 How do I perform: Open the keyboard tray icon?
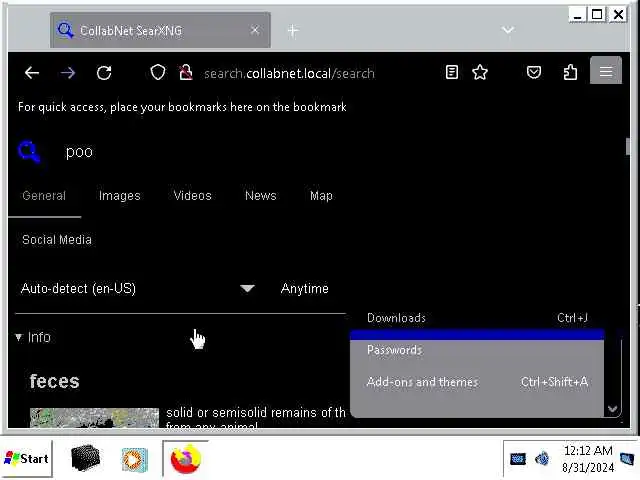click(518, 459)
